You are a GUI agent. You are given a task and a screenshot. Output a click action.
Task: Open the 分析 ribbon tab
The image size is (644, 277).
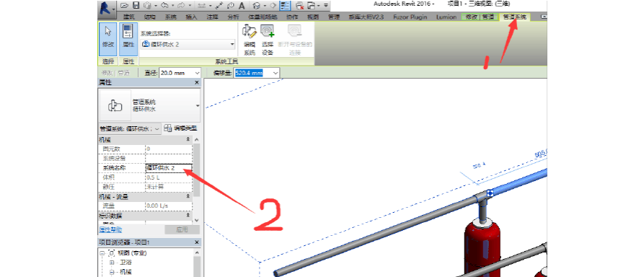233,17
